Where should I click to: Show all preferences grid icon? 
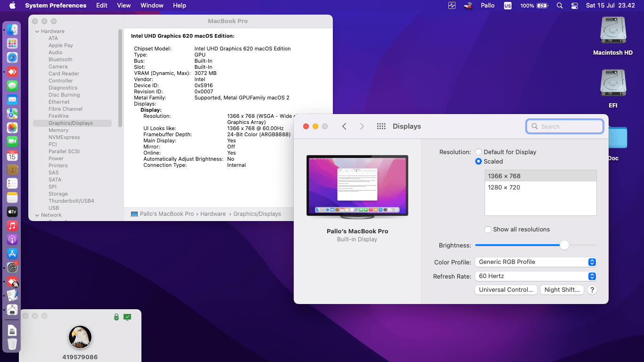point(381,126)
